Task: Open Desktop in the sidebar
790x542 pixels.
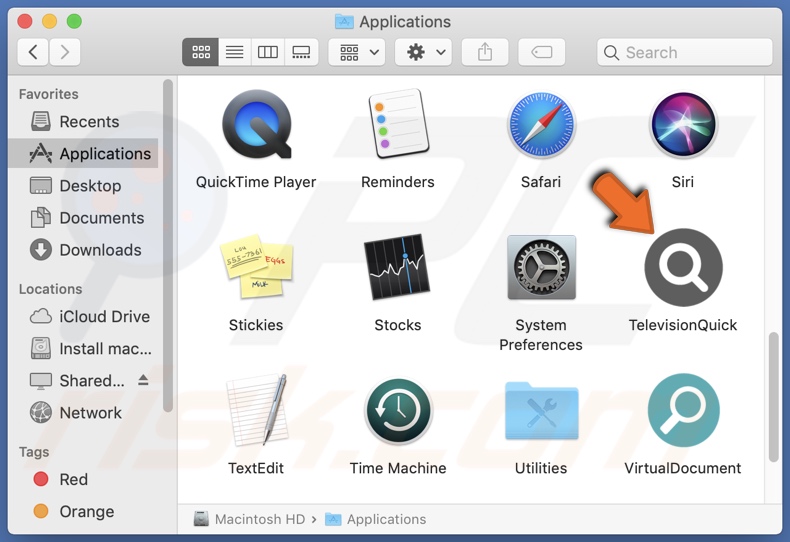Action: click(x=83, y=185)
